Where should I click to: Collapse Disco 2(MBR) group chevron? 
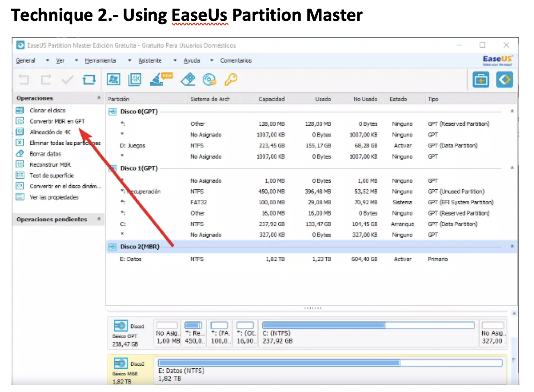[512, 246]
